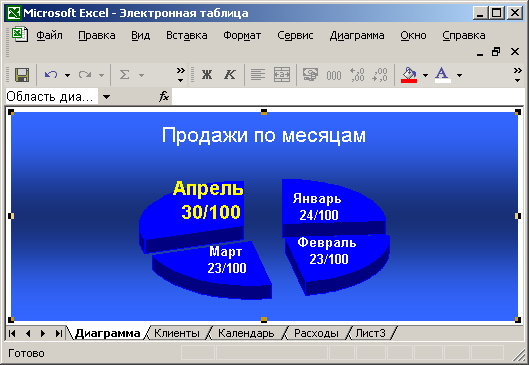Apply the red fill color bucket
Viewport: 529px width, 365px height.
point(409,75)
